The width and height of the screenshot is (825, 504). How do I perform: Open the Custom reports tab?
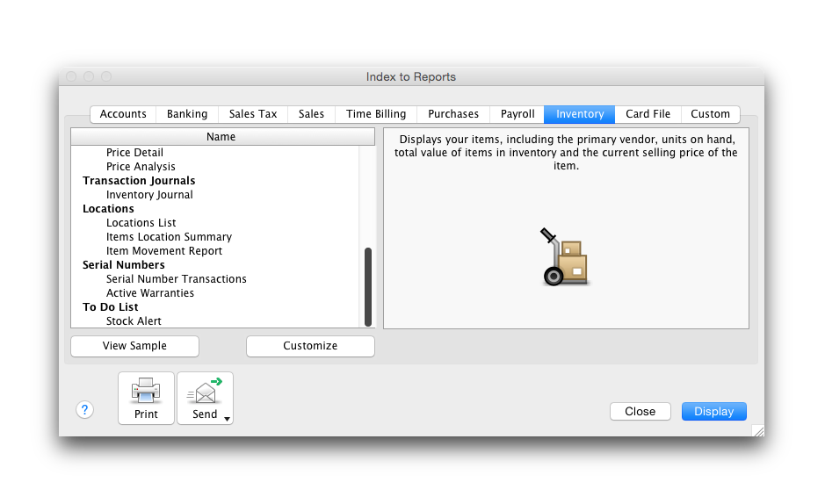click(x=710, y=114)
